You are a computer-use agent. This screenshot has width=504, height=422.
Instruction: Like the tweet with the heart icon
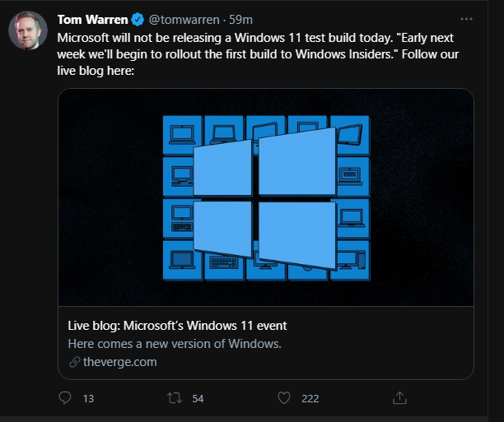284,398
